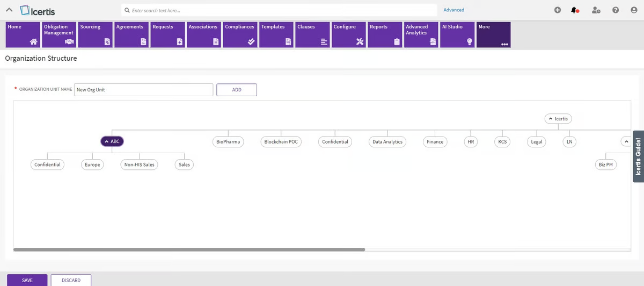Select the Confidential node under ABC
The image size is (644, 286).
[47, 165]
